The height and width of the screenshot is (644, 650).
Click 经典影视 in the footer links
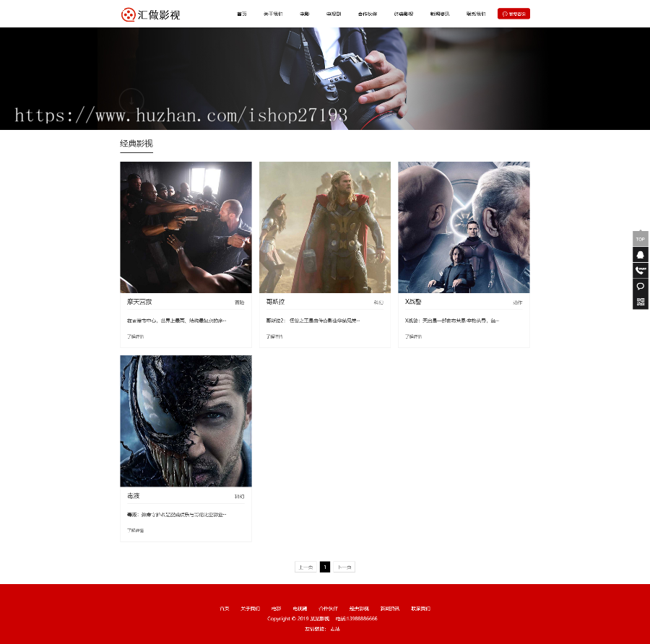359,609
